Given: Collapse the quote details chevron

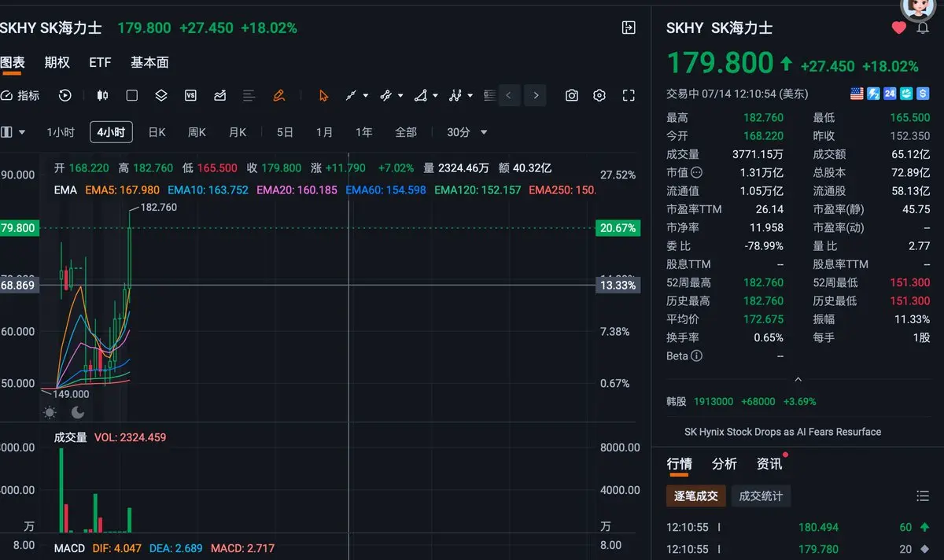Looking at the screenshot, I should tap(798, 379).
